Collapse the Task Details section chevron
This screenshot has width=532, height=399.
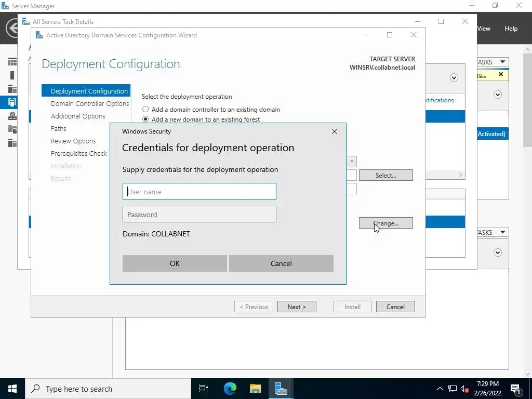point(454,78)
